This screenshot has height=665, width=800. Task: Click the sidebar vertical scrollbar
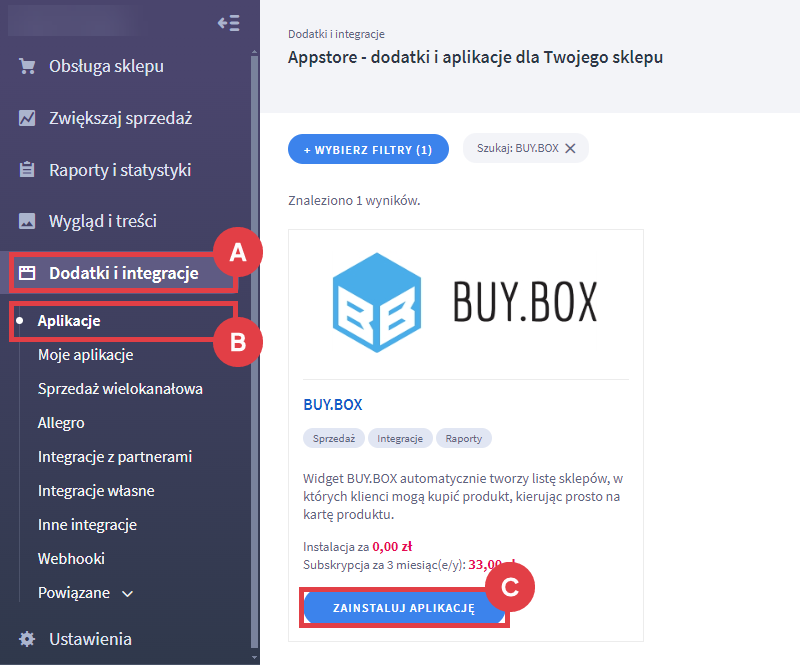tap(255, 352)
